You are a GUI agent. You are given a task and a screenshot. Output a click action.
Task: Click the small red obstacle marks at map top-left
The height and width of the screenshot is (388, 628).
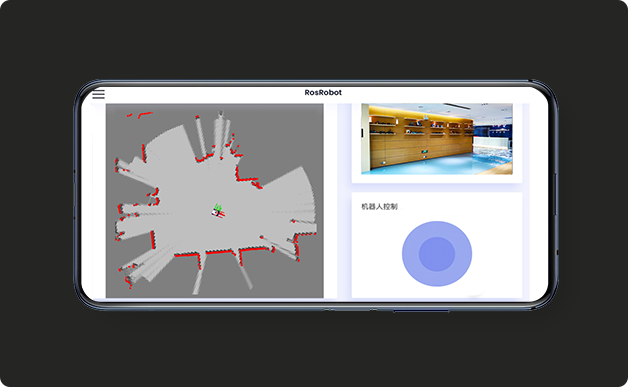click(139, 115)
